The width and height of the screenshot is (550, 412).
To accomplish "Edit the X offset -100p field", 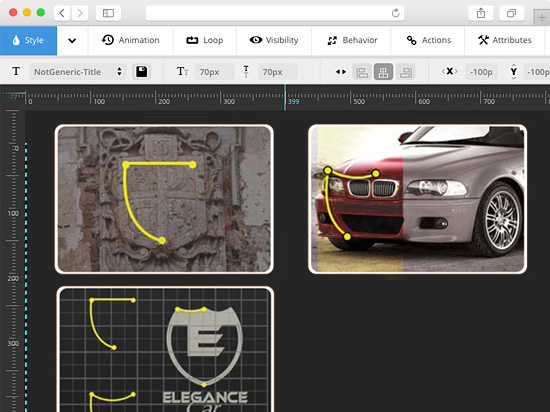I will 481,72.
